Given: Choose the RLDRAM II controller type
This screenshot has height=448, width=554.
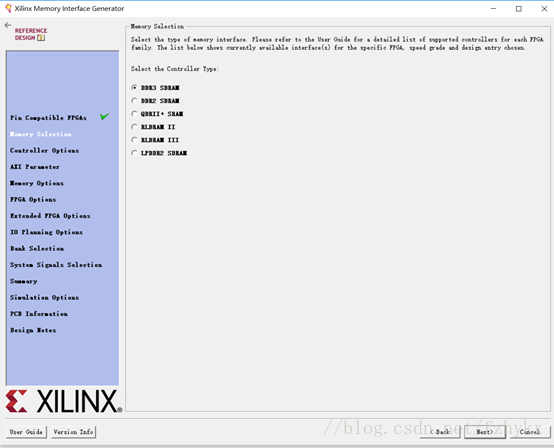Looking at the screenshot, I should click(x=134, y=127).
